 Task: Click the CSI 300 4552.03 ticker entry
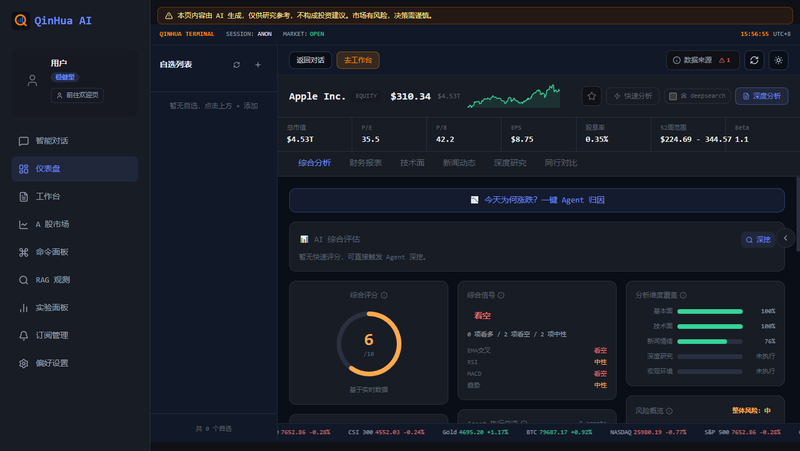point(386,432)
